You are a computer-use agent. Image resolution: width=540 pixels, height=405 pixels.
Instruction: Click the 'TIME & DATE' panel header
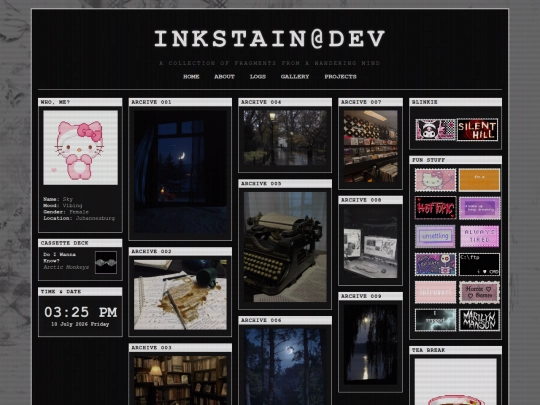tap(80, 292)
